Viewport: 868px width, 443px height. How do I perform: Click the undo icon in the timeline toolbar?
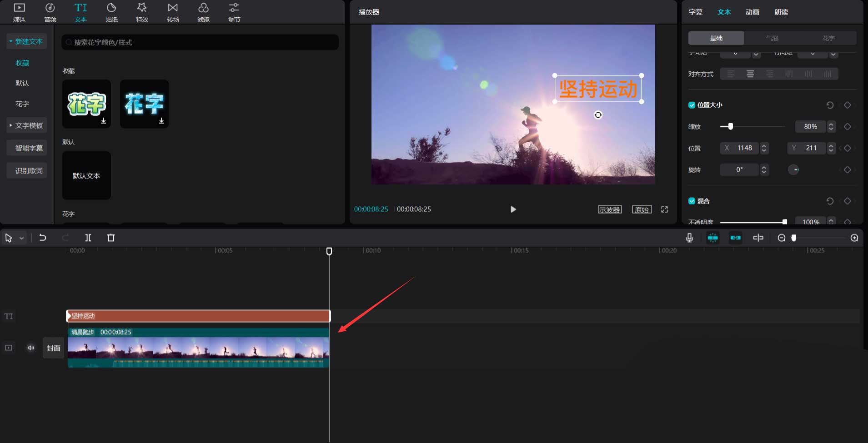click(42, 237)
